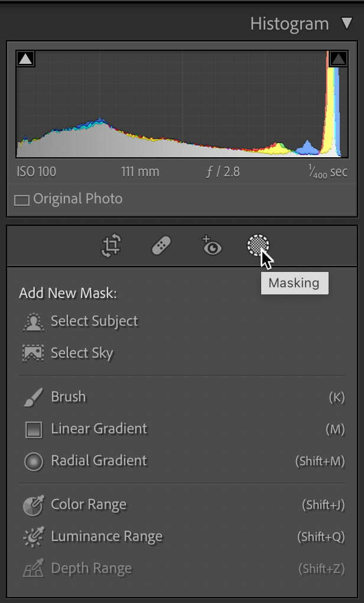Click the Color Range eyedropper icon

34,505
